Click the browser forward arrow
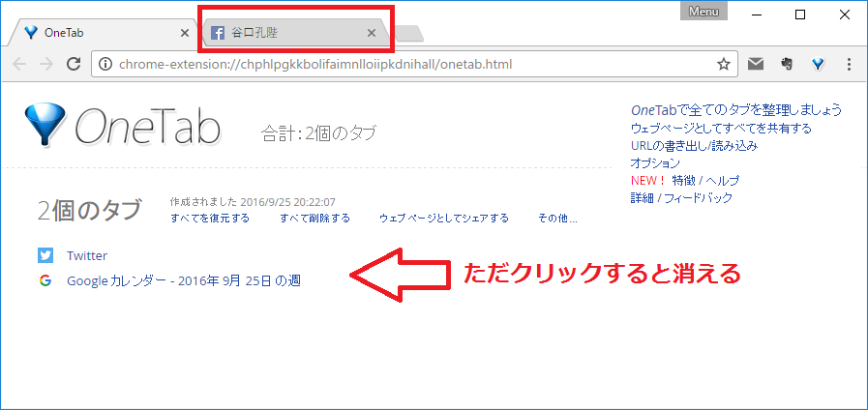 tap(45, 65)
